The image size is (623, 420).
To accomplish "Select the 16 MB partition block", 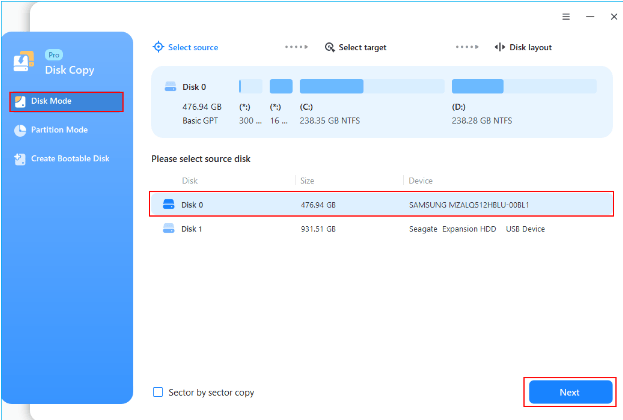I will click(x=281, y=86).
